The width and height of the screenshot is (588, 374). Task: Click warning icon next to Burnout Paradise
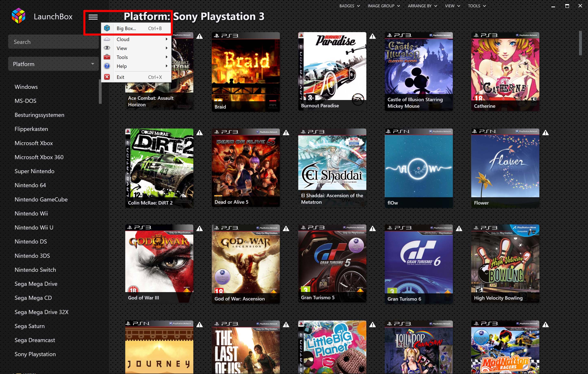point(372,36)
